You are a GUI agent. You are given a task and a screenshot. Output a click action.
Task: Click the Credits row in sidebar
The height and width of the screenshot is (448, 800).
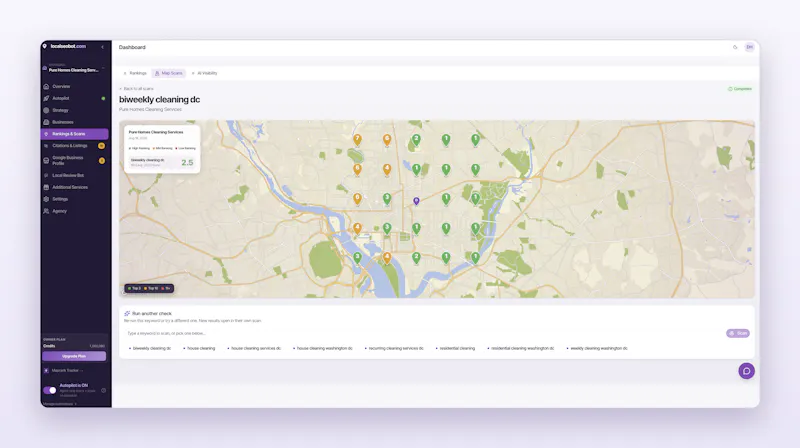(74, 346)
